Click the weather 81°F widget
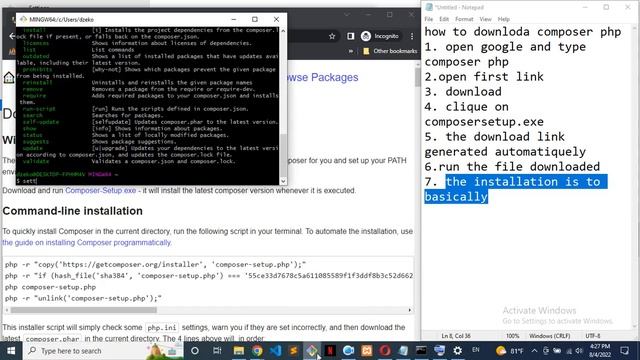Screen dimensions: 640x360 [509, 351]
